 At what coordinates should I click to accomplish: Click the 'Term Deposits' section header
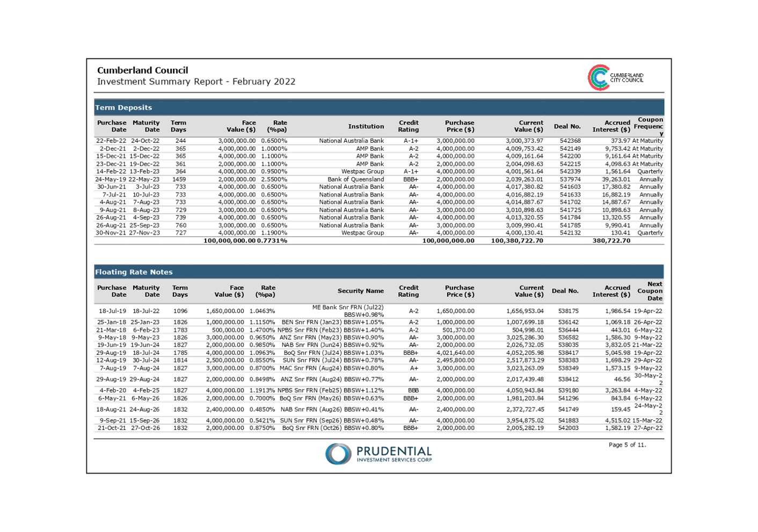tap(123, 107)
